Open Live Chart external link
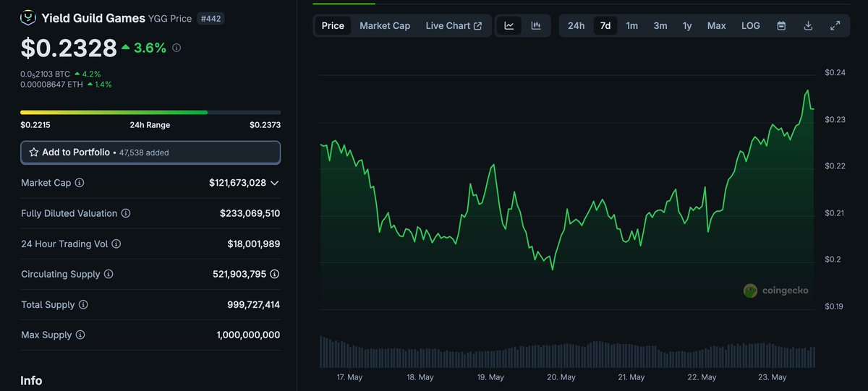Screen dimensions: 868x391 (454, 25)
